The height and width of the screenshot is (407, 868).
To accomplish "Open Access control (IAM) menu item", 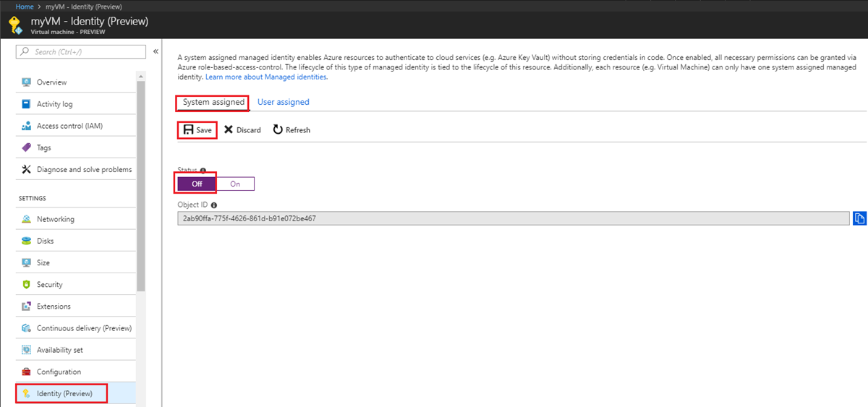I will [76, 126].
